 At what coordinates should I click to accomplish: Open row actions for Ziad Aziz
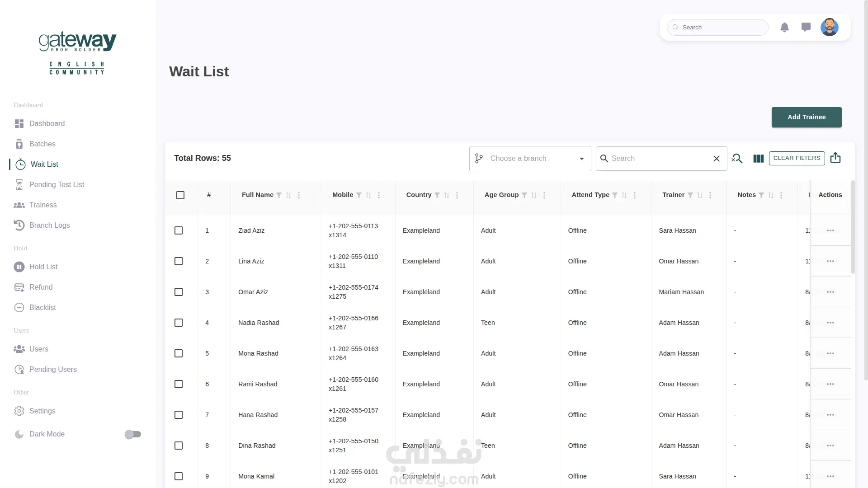[830, 230]
